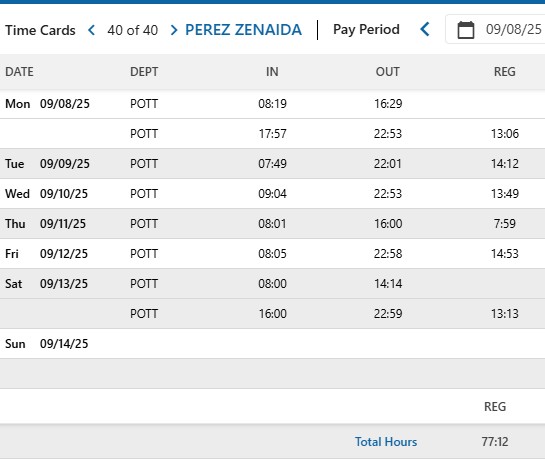This screenshot has width=545, height=460.
Task: Click the DATE column header
Action: pos(19,72)
